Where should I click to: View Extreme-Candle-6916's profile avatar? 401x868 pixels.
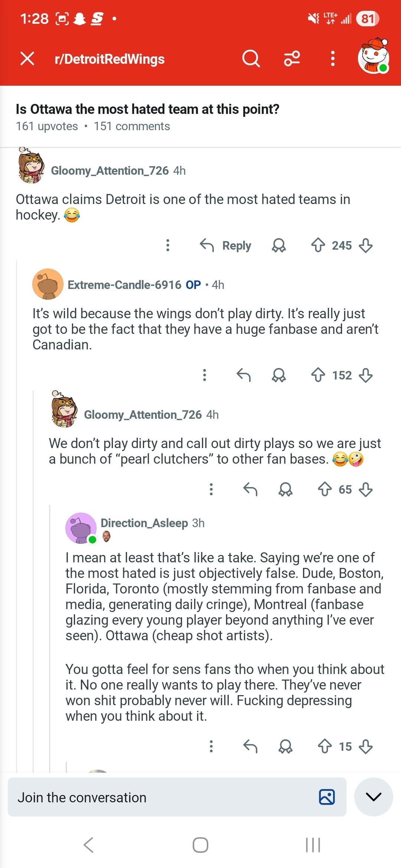(48, 285)
